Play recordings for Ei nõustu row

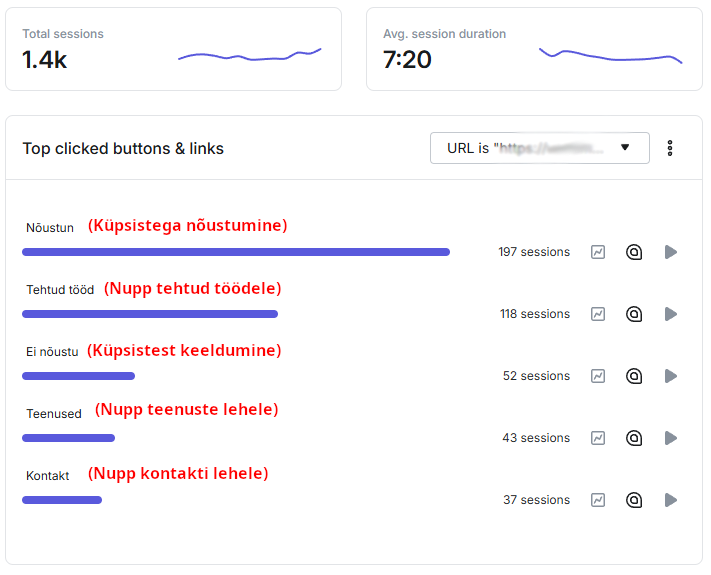tap(671, 376)
